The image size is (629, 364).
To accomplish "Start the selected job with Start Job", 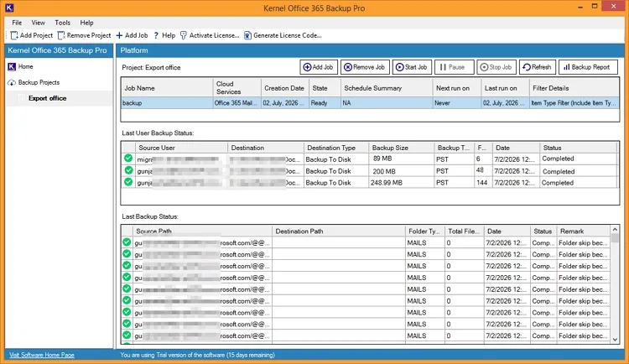I will pyautogui.click(x=412, y=67).
